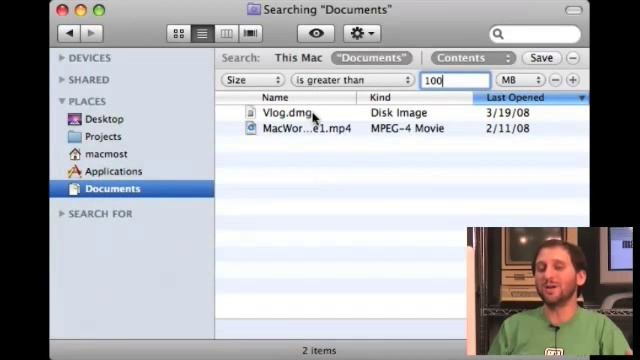640x360 pixels.
Task: Toggle toolbar with the pill button
Action: click(573, 10)
